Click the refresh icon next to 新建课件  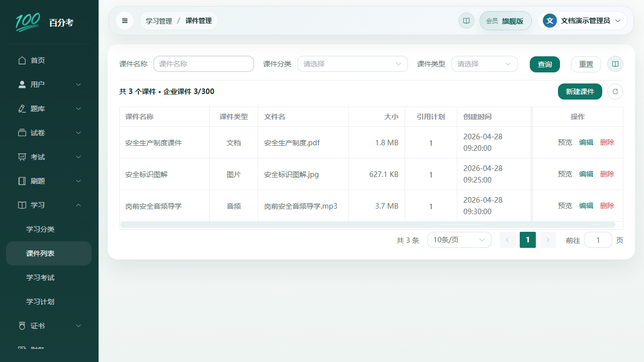(615, 92)
